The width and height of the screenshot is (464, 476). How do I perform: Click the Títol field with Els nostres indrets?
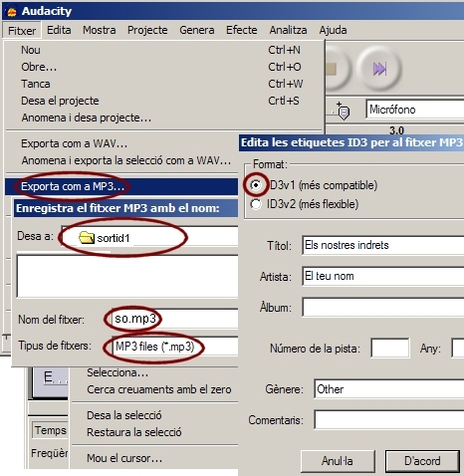tap(383, 245)
